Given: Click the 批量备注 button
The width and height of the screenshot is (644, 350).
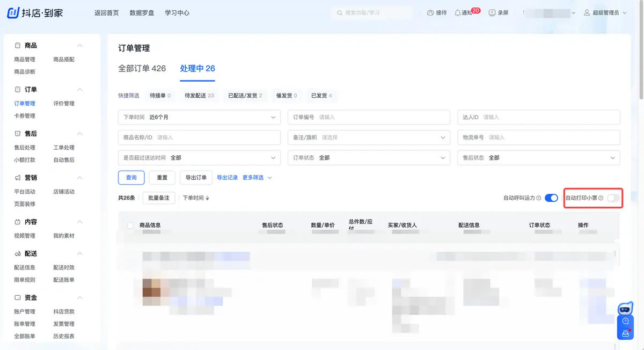Looking at the screenshot, I should [x=159, y=198].
